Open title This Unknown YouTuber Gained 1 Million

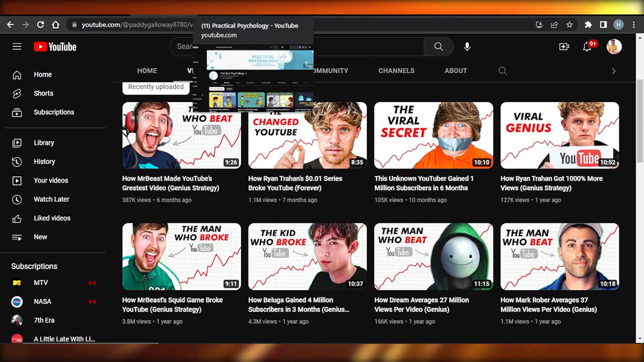424,183
